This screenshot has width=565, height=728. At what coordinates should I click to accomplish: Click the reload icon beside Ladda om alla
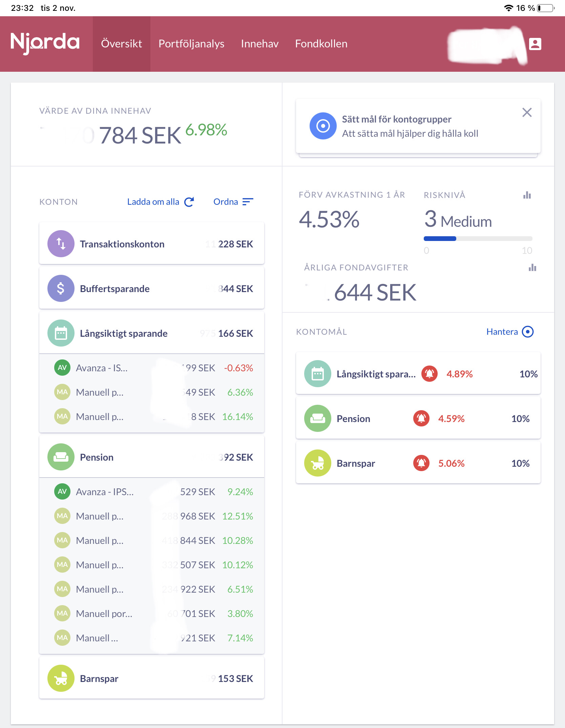click(x=189, y=202)
